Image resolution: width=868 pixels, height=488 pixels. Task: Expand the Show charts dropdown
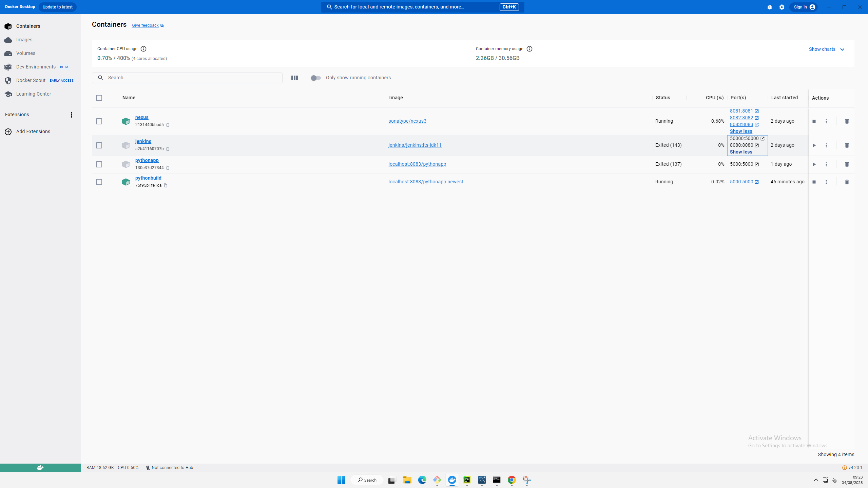(827, 49)
